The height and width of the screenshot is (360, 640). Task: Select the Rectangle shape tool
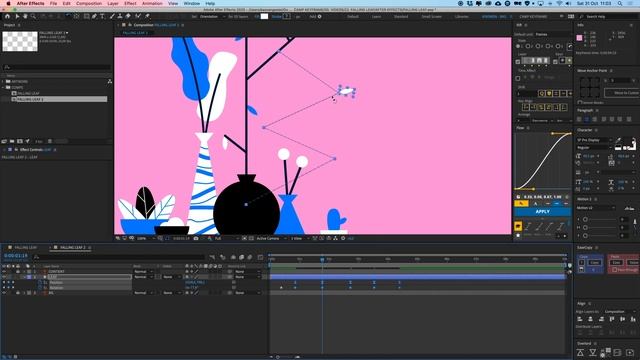tap(87, 16)
